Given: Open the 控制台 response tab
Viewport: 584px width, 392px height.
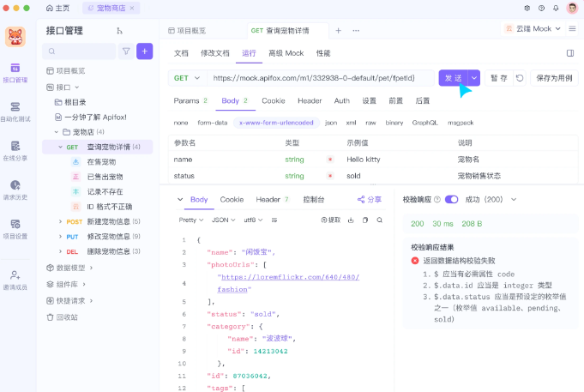Looking at the screenshot, I should click(314, 199).
